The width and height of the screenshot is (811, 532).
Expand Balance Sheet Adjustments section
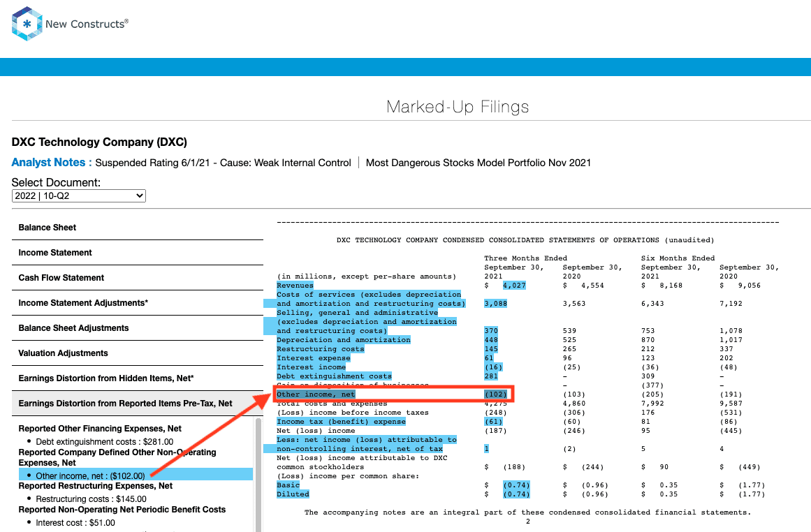pyautogui.click(x=138, y=328)
